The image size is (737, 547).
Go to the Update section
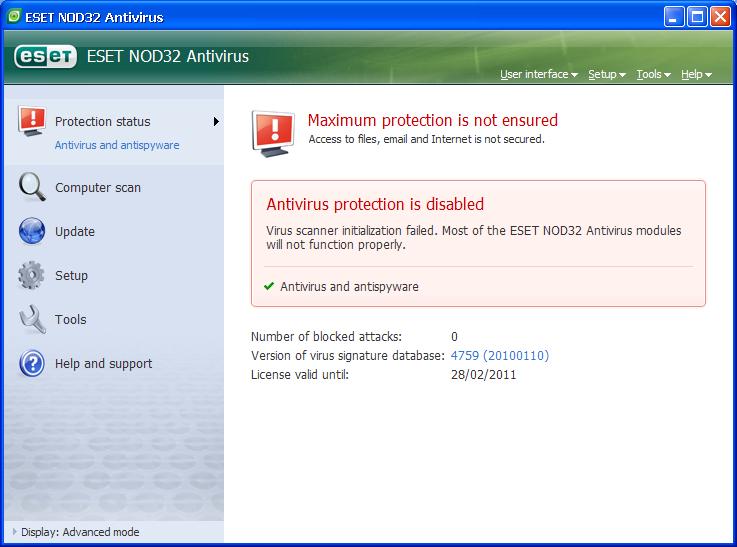[75, 232]
